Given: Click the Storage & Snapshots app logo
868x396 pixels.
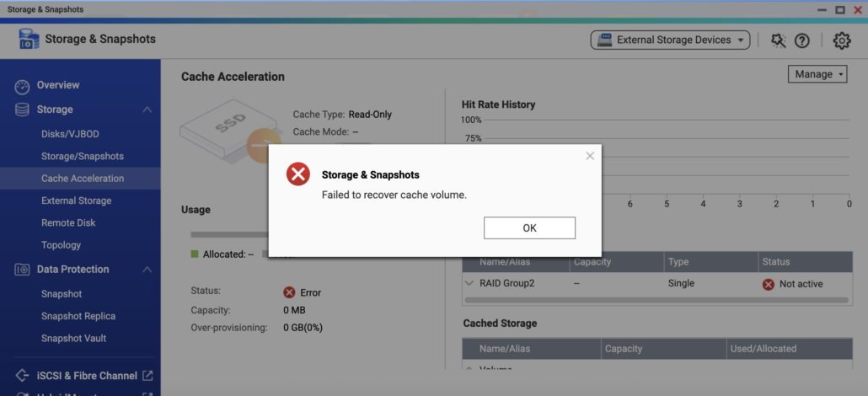Looking at the screenshot, I should coord(29,40).
